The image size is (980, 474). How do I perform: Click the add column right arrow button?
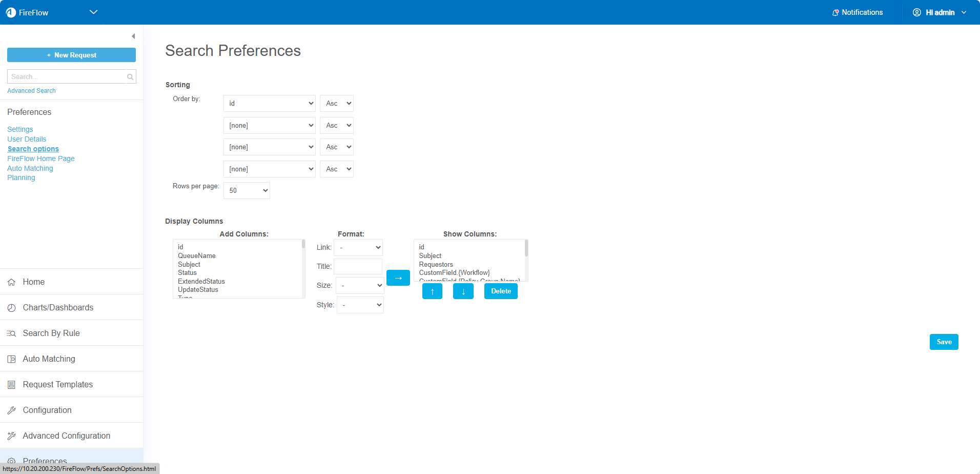click(398, 278)
